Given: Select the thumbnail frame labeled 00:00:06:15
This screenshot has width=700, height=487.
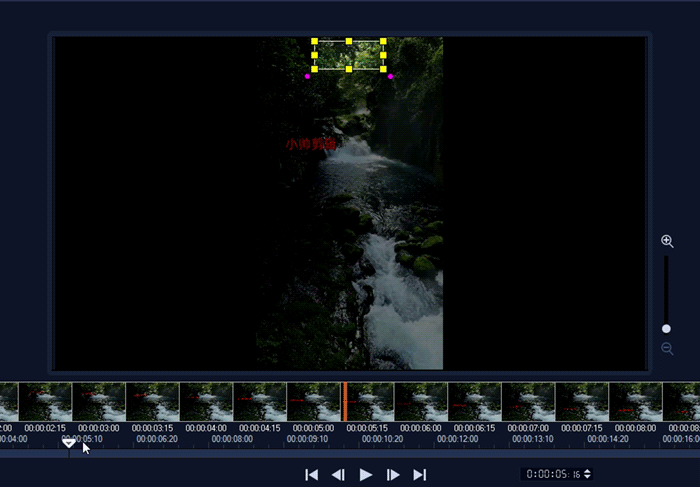Looking at the screenshot, I should point(474,401).
